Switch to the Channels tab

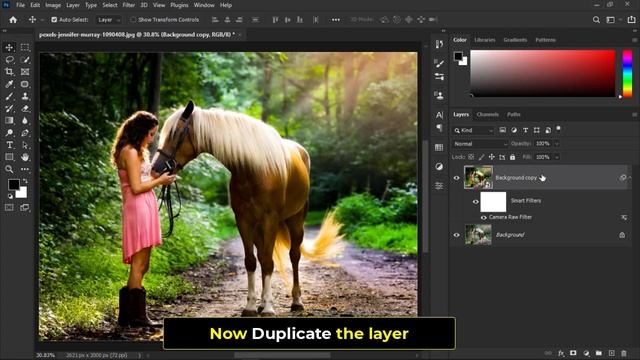point(488,115)
